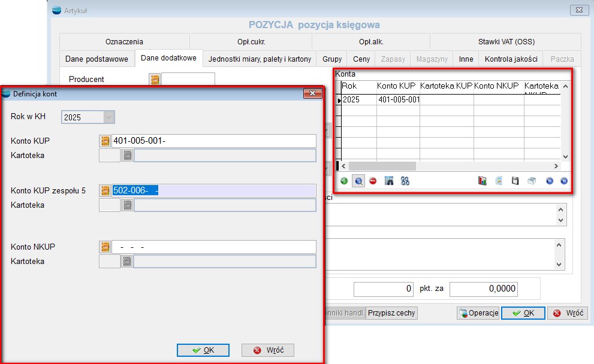
Task: Click the Konta grid horizontal scrollbar
Action: [x=450, y=166]
